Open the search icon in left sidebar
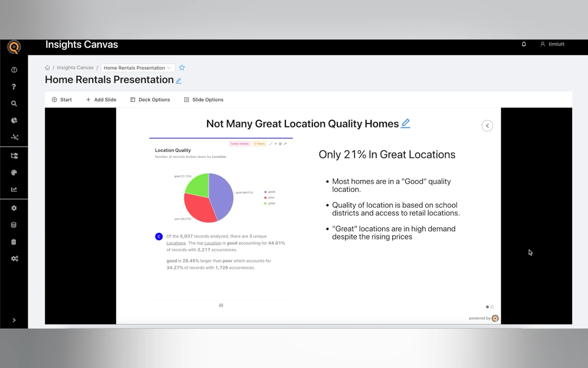Viewport: 588px width, 368px height. (x=14, y=103)
